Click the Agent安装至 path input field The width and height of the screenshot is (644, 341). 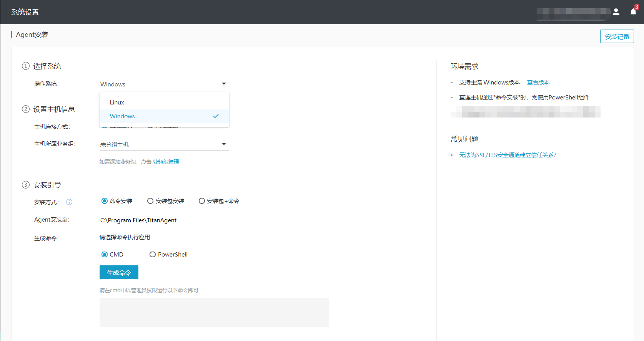(160, 220)
